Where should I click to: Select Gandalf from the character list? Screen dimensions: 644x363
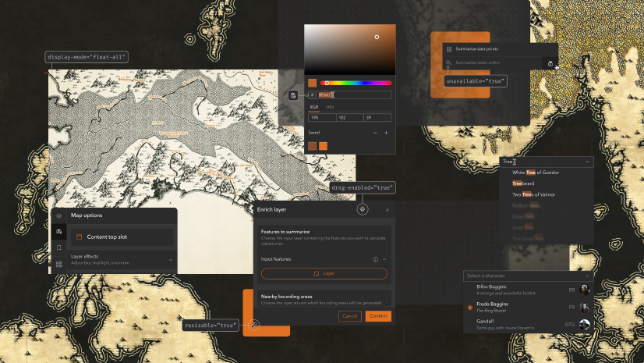pyautogui.click(x=529, y=324)
